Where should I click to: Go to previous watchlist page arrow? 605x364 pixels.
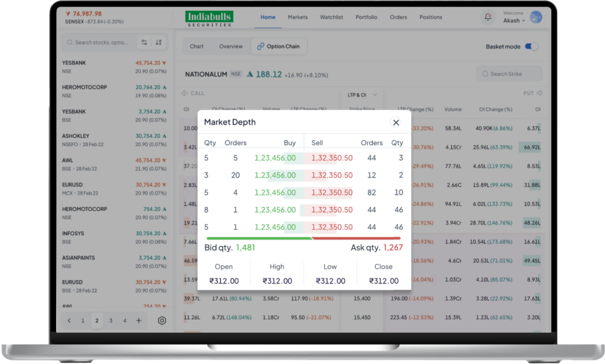(69, 320)
